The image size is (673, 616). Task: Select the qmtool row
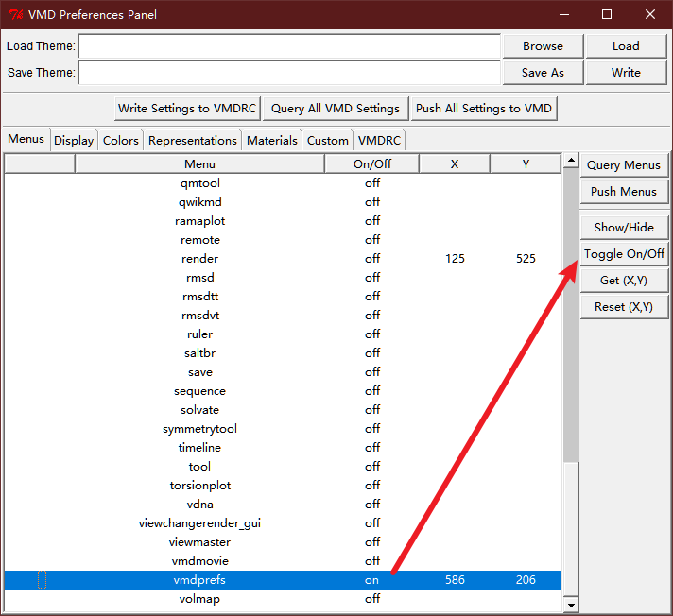click(283, 183)
